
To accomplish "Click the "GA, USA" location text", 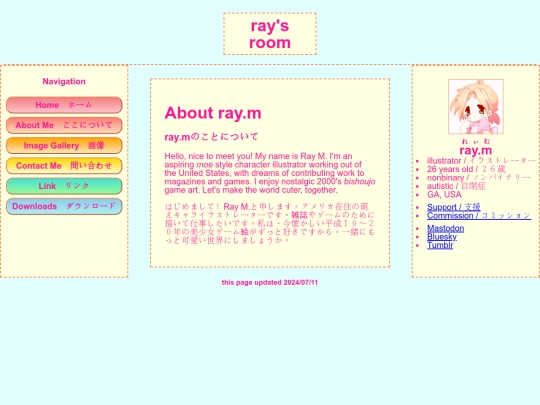I will tap(444, 195).
